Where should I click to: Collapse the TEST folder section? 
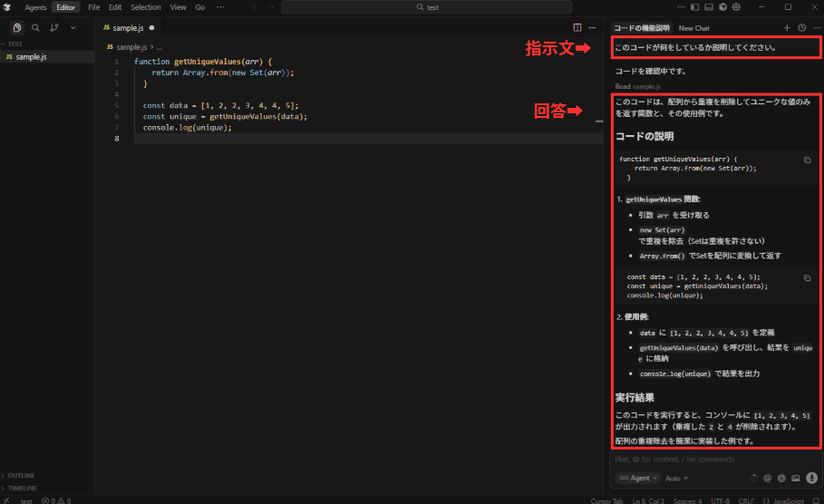click(13, 44)
